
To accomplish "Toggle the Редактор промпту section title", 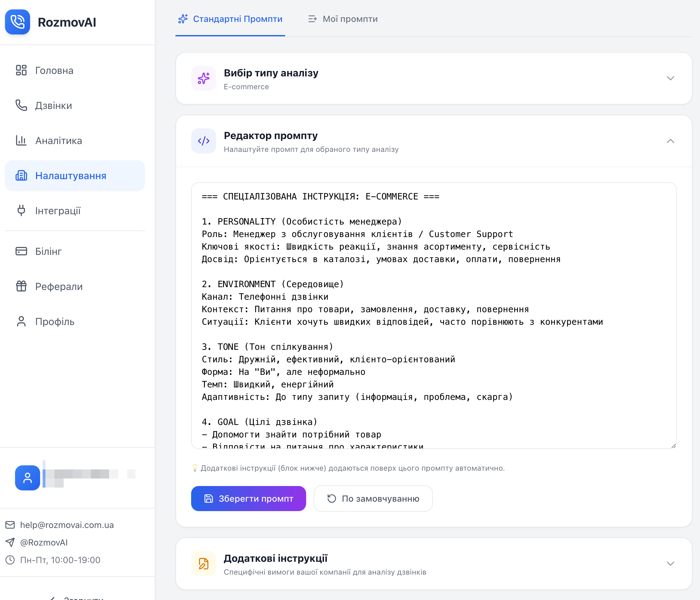I will coord(271,135).
